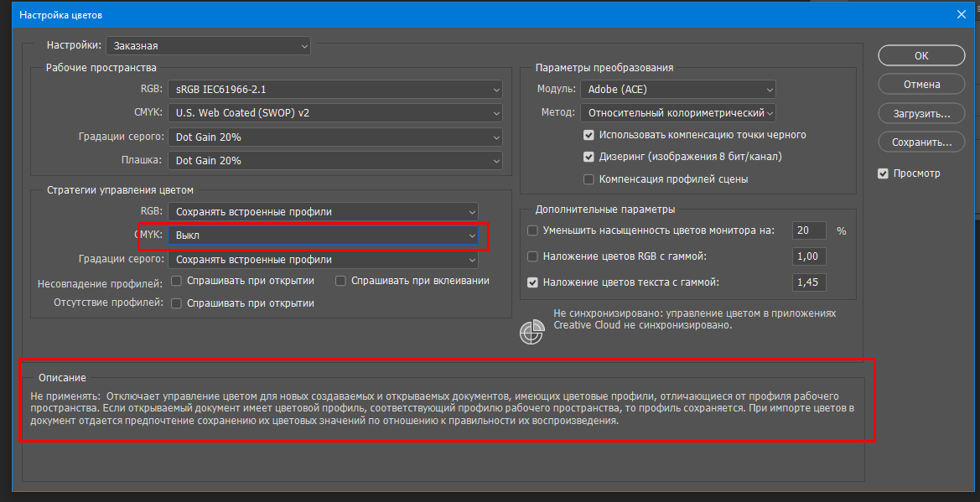Open Метод Относительный колориметрический dropdown

(x=678, y=113)
